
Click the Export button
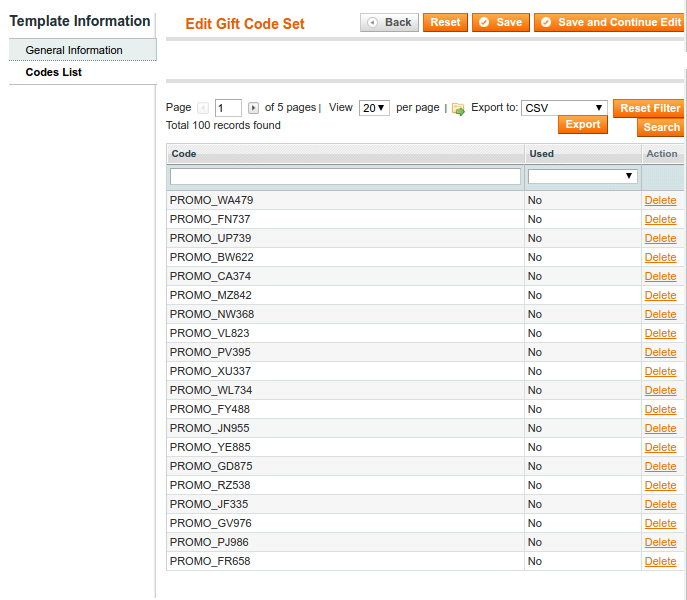tap(582, 124)
